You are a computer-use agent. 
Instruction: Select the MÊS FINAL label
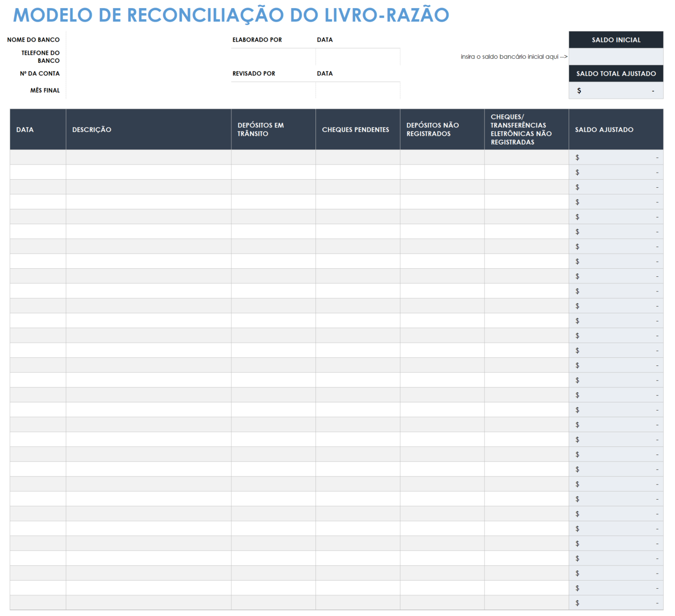(45, 90)
